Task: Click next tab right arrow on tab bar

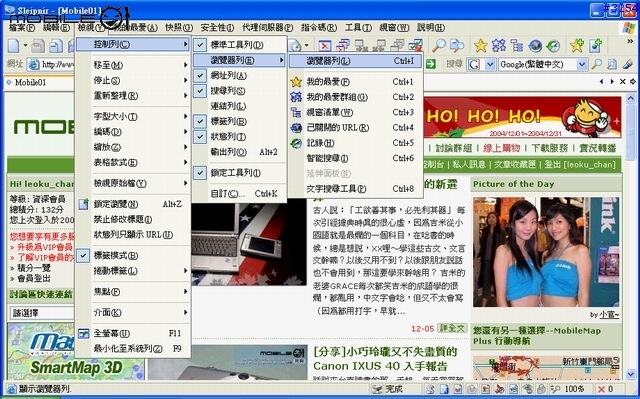Action: point(612,82)
